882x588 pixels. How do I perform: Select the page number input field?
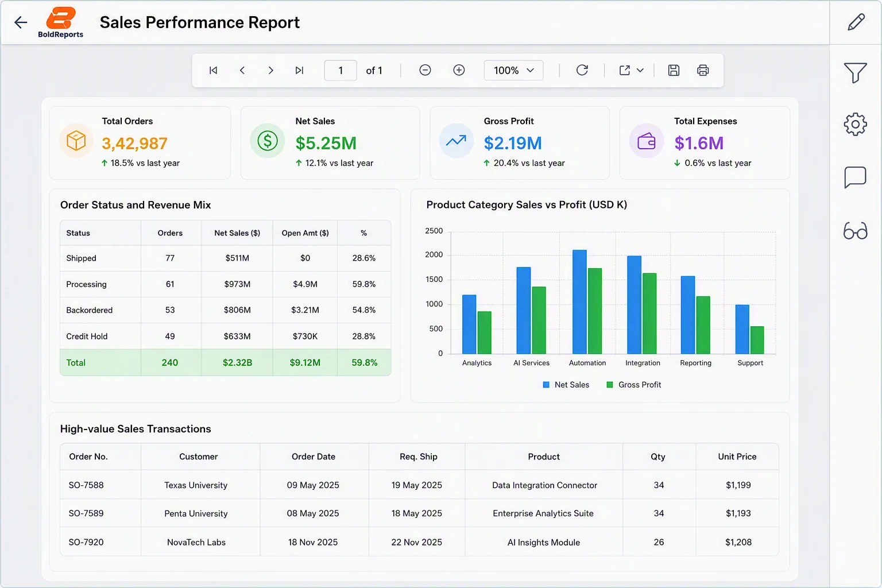click(341, 70)
